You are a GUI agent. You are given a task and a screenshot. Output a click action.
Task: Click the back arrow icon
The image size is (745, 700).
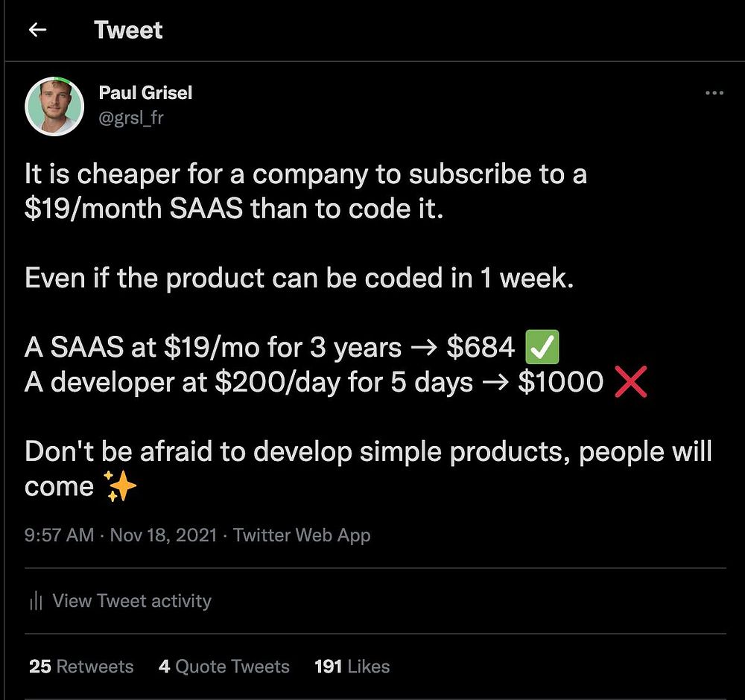(37, 30)
